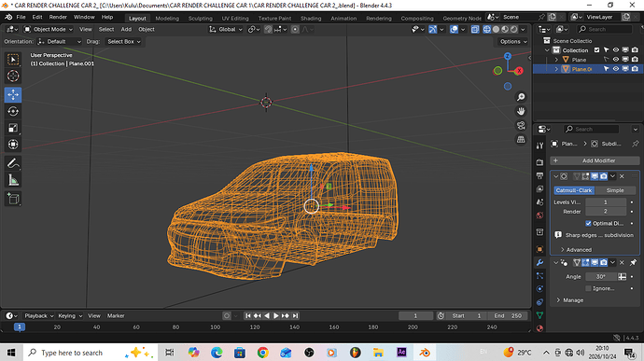Open the Scene properties tab

(539, 202)
